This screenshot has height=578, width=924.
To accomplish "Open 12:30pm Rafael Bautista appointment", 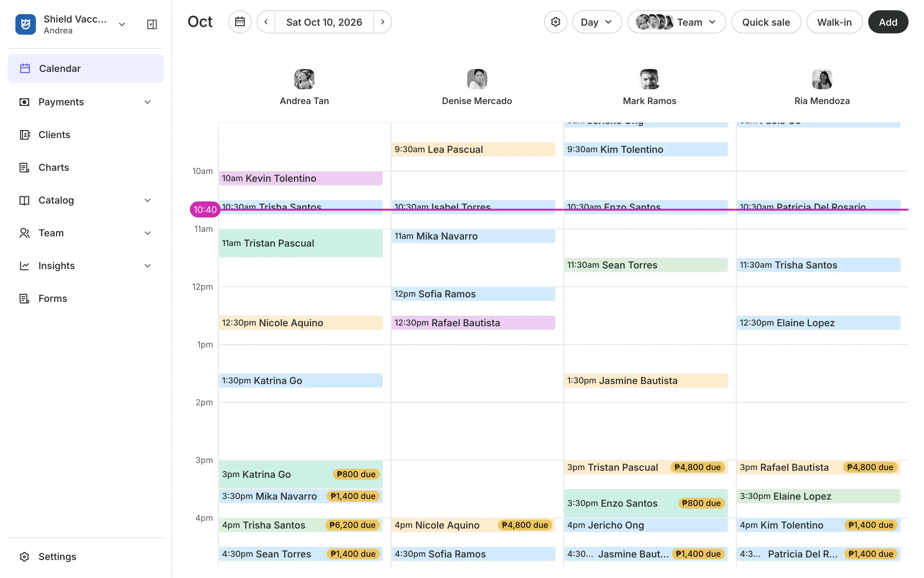I will click(x=474, y=323).
